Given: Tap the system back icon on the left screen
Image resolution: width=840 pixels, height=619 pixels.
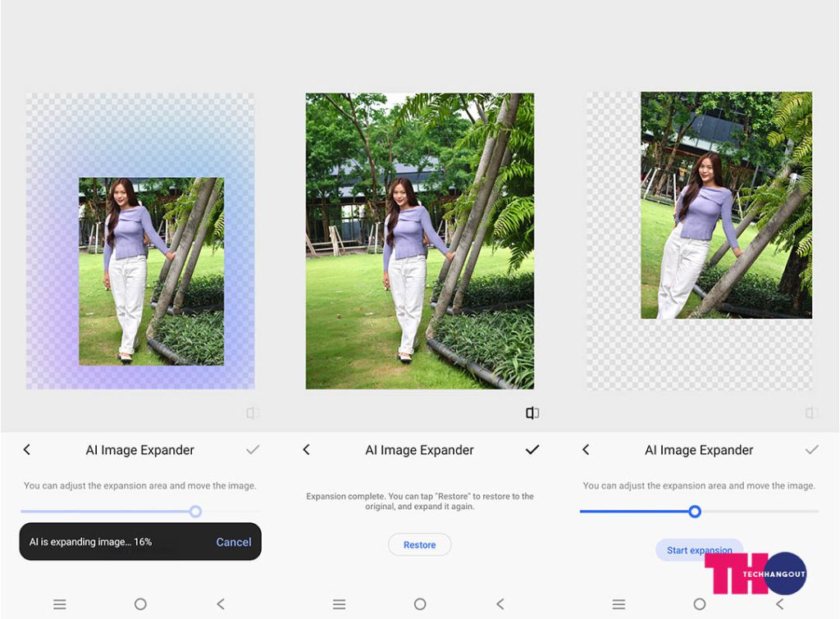Looking at the screenshot, I should click(x=221, y=604).
